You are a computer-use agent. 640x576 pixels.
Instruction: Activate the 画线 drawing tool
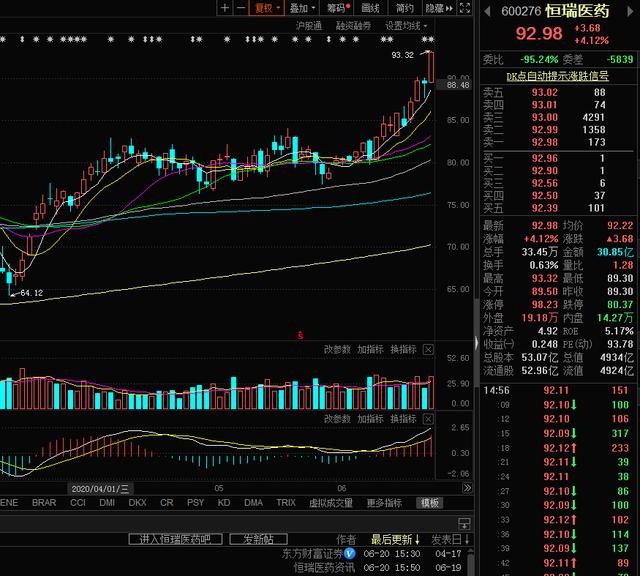coord(370,8)
